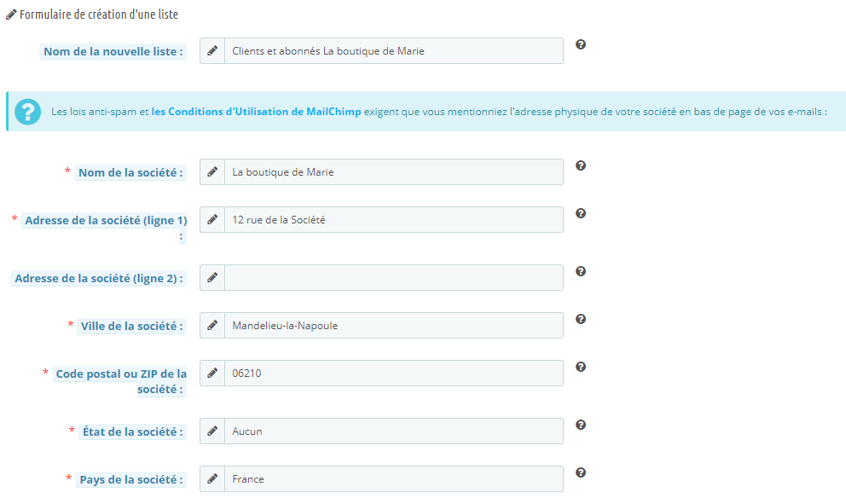The height and width of the screenshot is (504, 846).
Task: Click help icon for Code postal field
Action: pos(581,367)
